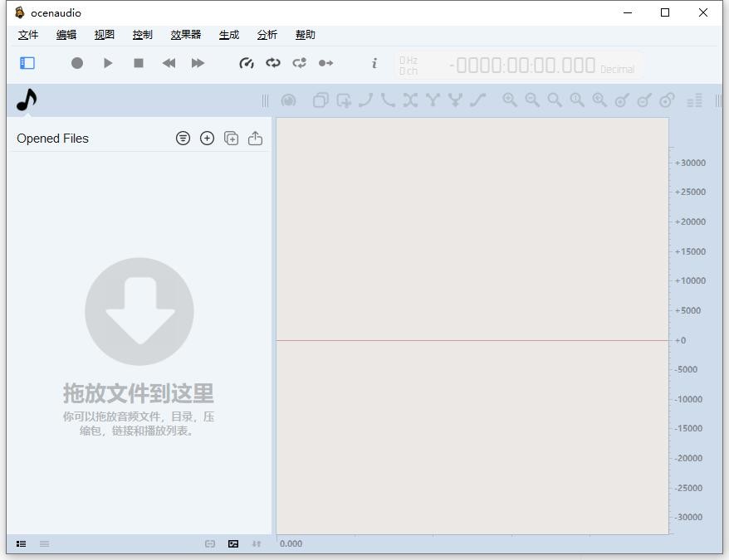Click the Y-shaped icon with down arrow
This screenshot has height=560, width=729.
tap(455, 100)
